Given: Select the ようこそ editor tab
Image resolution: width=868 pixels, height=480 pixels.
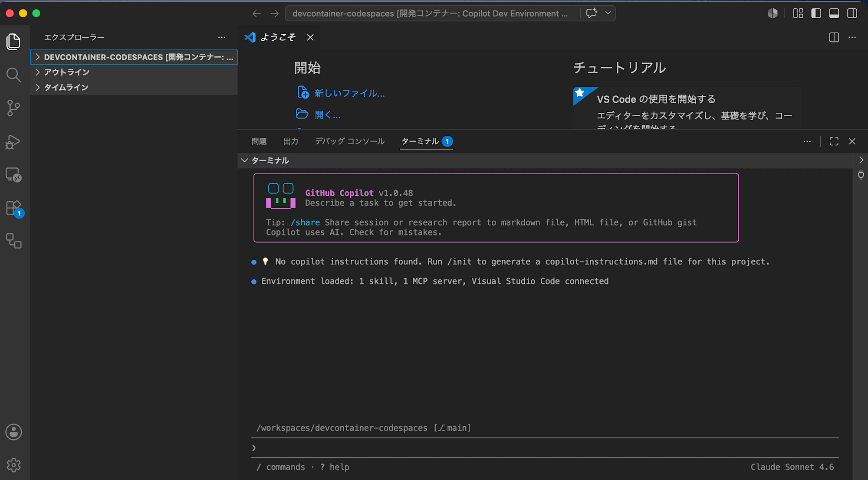Looking at the screenshot, I should click(279, 37).
